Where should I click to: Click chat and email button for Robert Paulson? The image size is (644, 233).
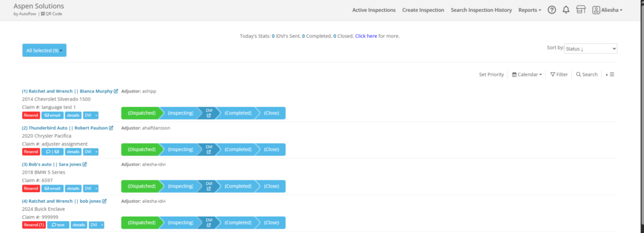tap(53, 152)
